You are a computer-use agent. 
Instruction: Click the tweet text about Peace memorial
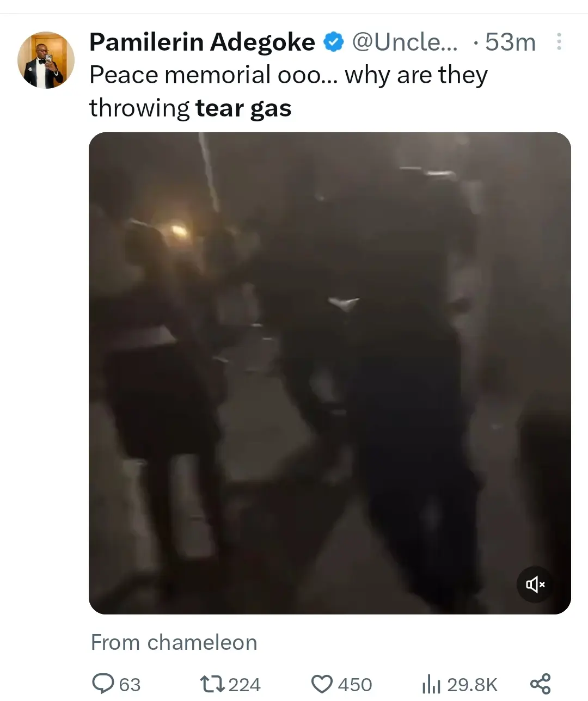(288, 91)
